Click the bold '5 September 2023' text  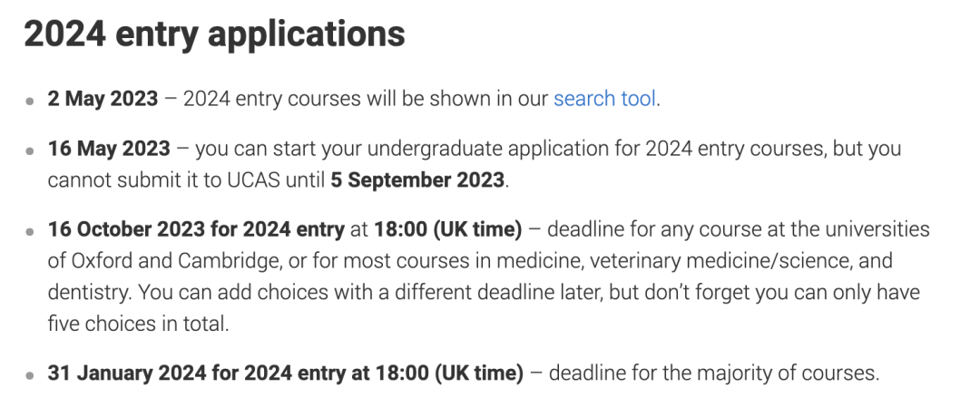click(x=416, y=179)
